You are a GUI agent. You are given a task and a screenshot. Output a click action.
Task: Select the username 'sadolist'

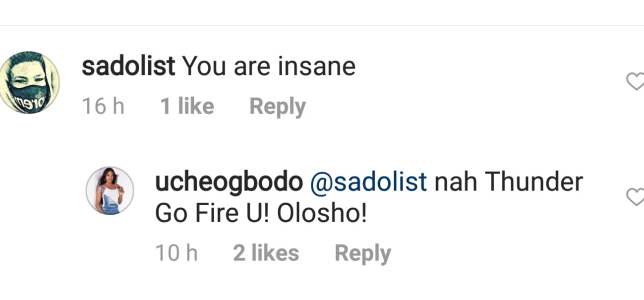coord(129,65)
